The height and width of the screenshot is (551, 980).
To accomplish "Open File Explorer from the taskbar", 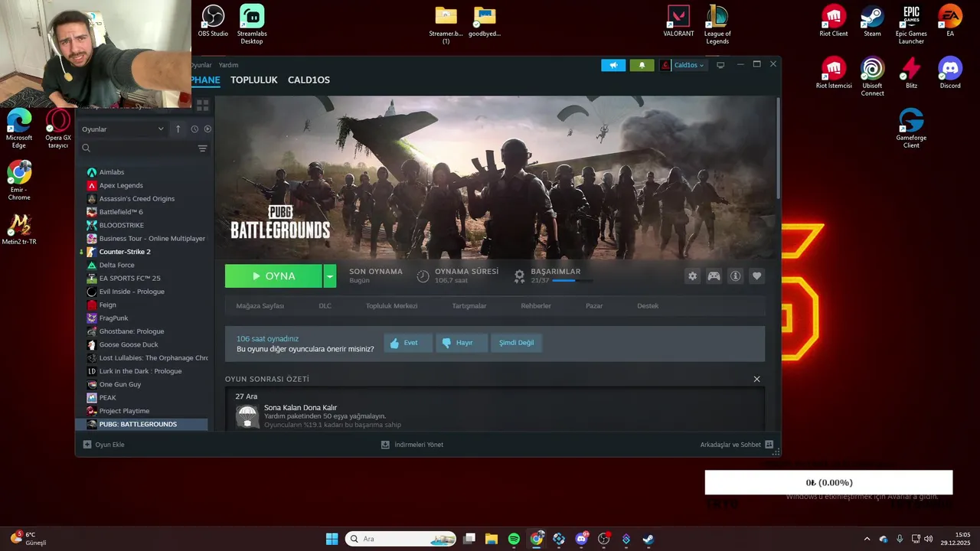I will tap(492, 539).
